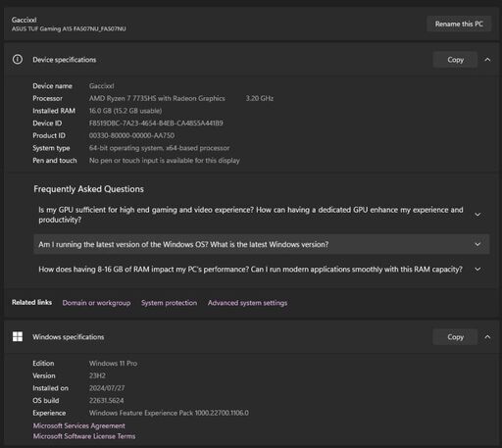Select the Windows 11 Pro edition value
The image size is (502, 448).
tap(113, 364)
